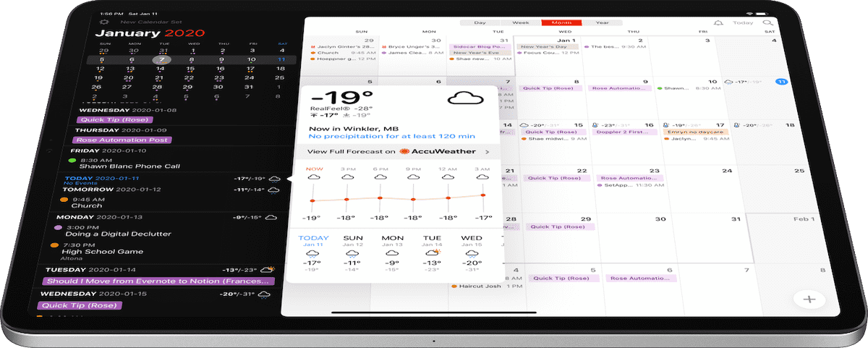Open Bryce Unger's birthday event on 30
The image size is (868, 348).
point(409,46)
